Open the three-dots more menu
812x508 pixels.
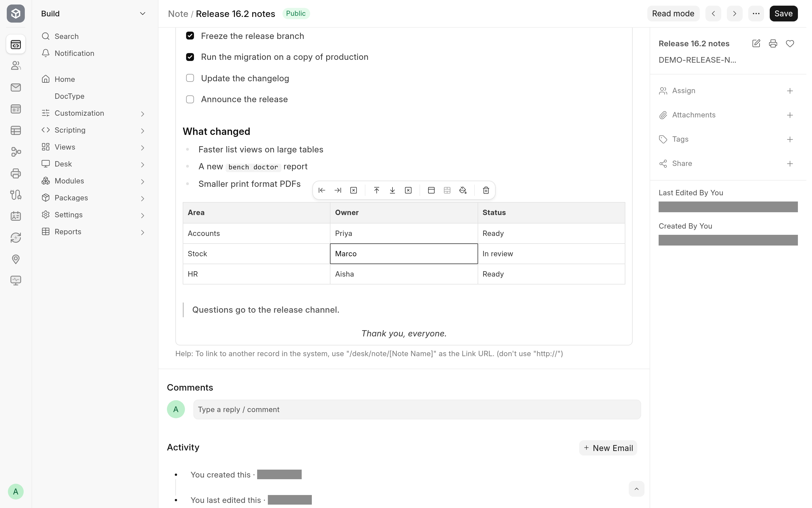756,14
